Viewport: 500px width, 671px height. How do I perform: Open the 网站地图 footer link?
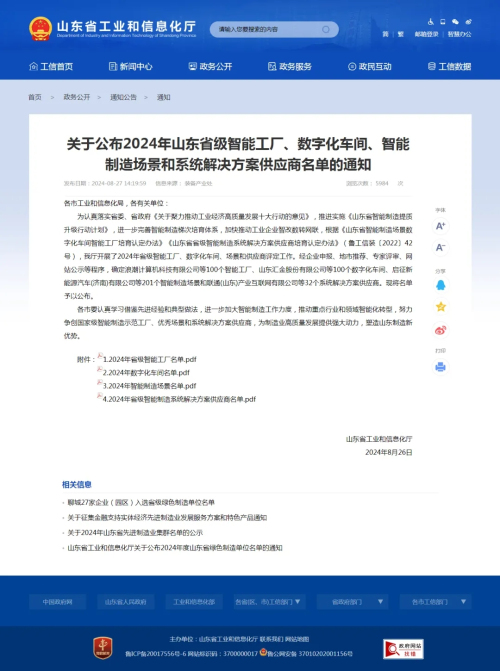(297, 639)
